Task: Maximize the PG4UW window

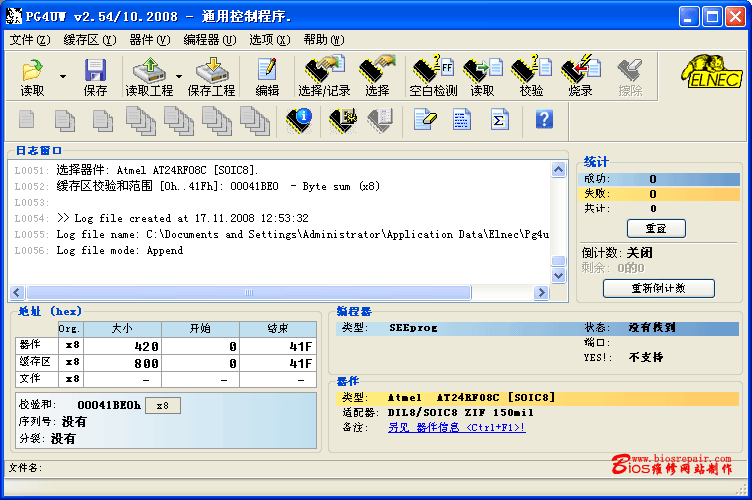Action: tap(712, 17)
